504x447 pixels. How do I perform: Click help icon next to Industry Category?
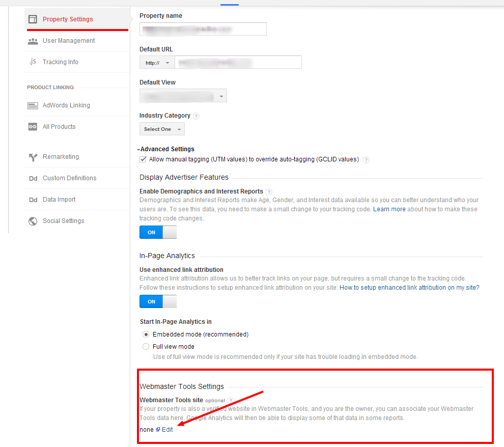(x=197, y=116)
